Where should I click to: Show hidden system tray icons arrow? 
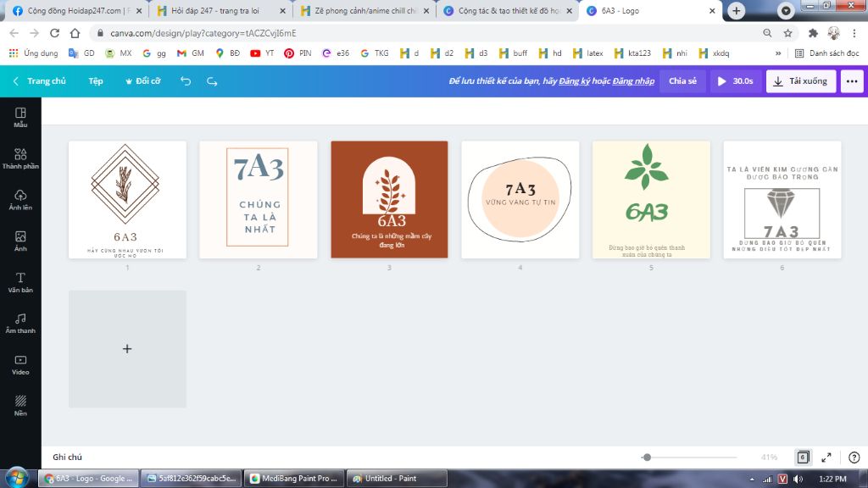pos(752,480)
